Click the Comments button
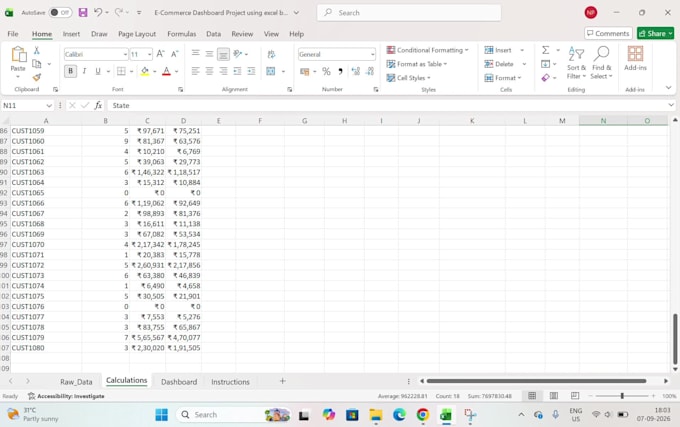The height and width of the screenshot is (427, 680). (608, 33)
